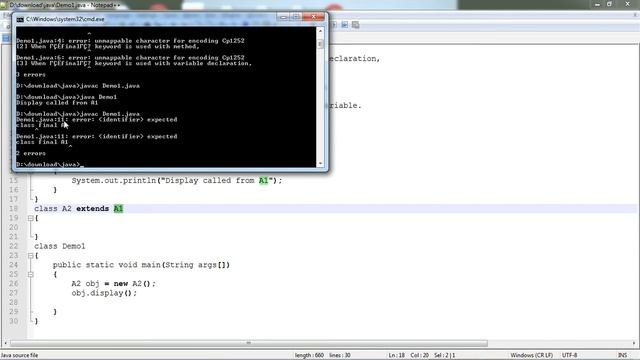This screenshot has width=640, height=360.
Task: Click line number 30 in the margin
Action: pyautogui.click(x=13, y=321)
